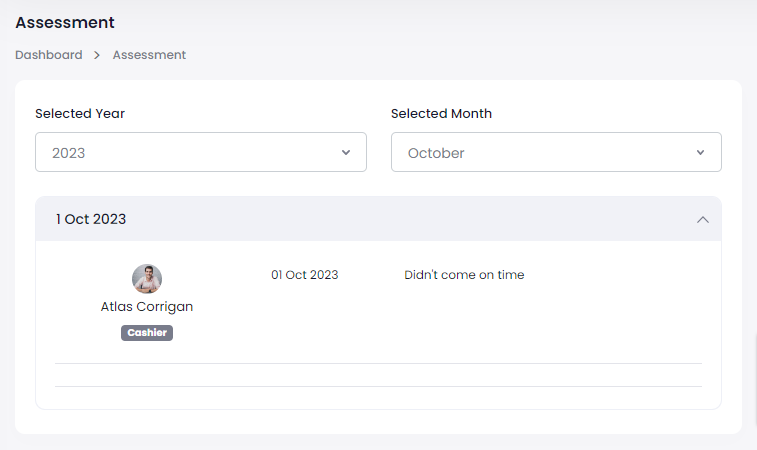Go to Dashboard via breadcrumb
Screen dimensions: 757x450
(x=49, y=55)
